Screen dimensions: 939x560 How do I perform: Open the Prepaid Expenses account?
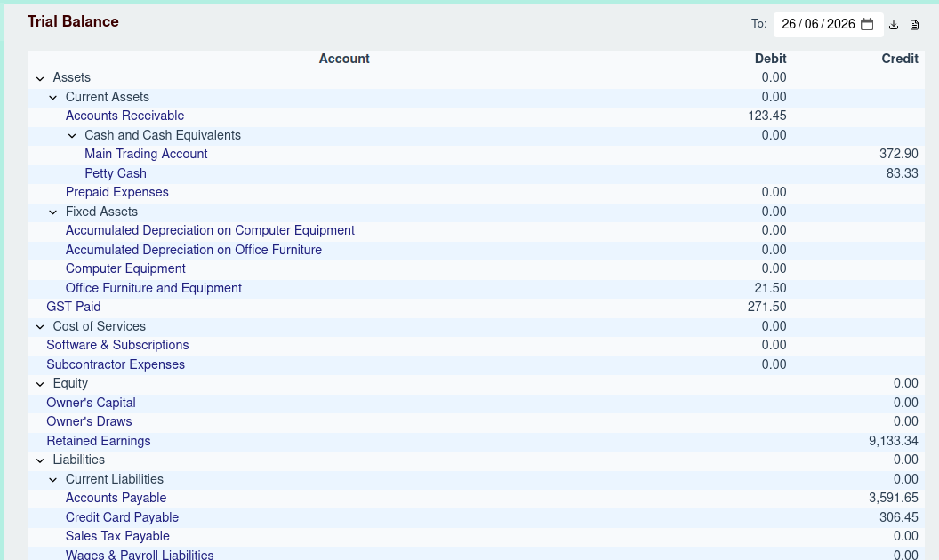click(116, 192)
